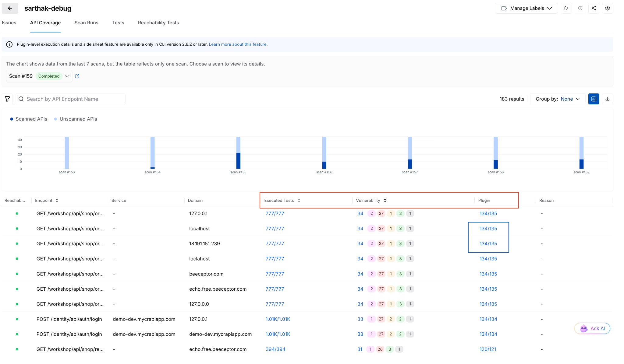Click the Service column header

[x=119, y=200]
